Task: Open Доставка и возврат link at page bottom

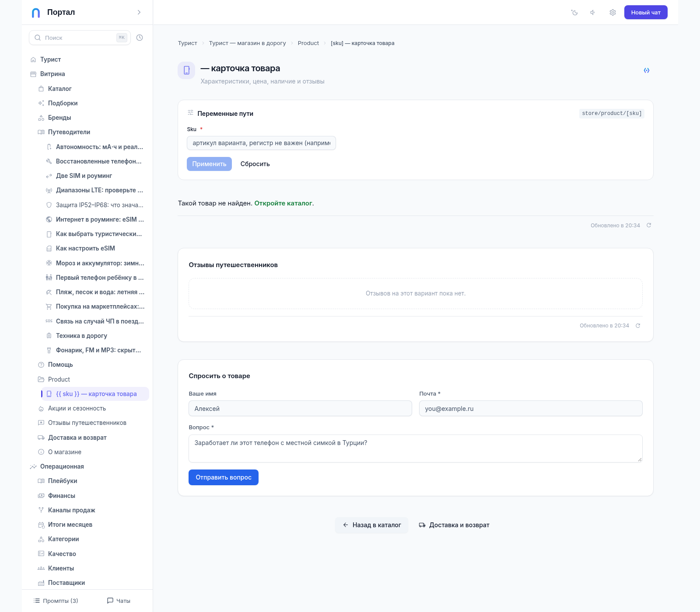Action: 454,525
